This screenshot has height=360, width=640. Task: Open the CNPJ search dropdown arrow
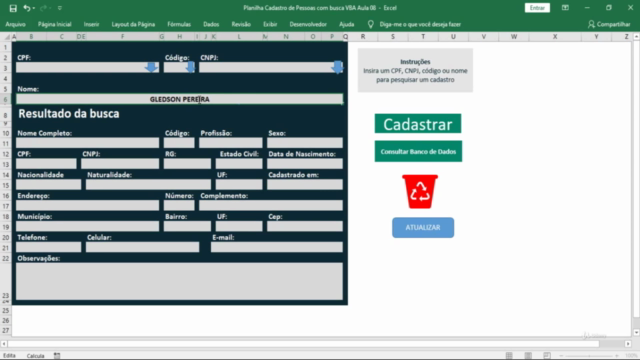[x=338, y=67]
